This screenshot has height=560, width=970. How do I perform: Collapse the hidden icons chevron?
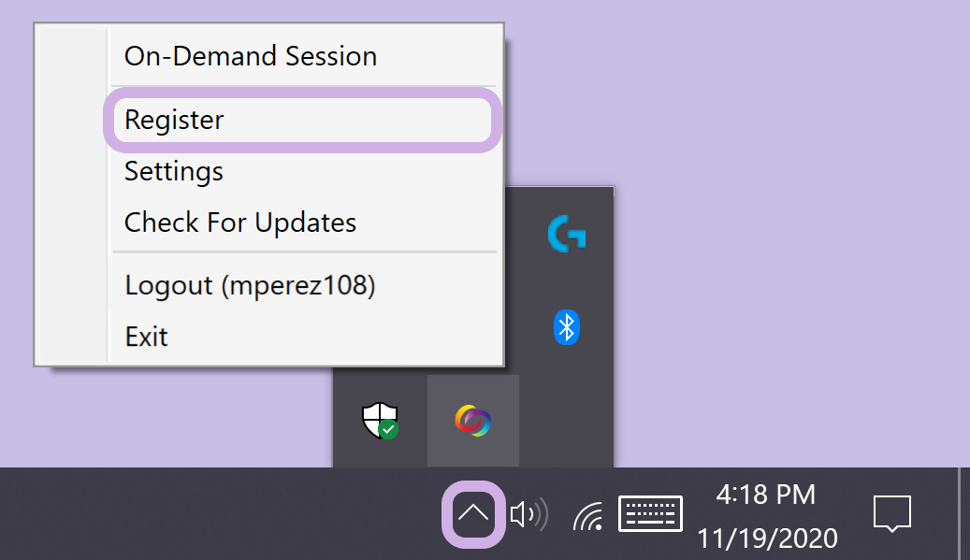473,513
